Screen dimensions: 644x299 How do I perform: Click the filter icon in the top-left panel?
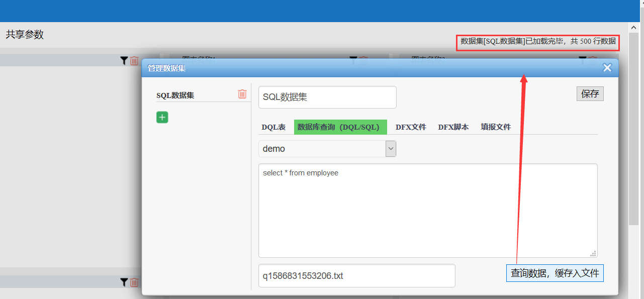(124, 61)
